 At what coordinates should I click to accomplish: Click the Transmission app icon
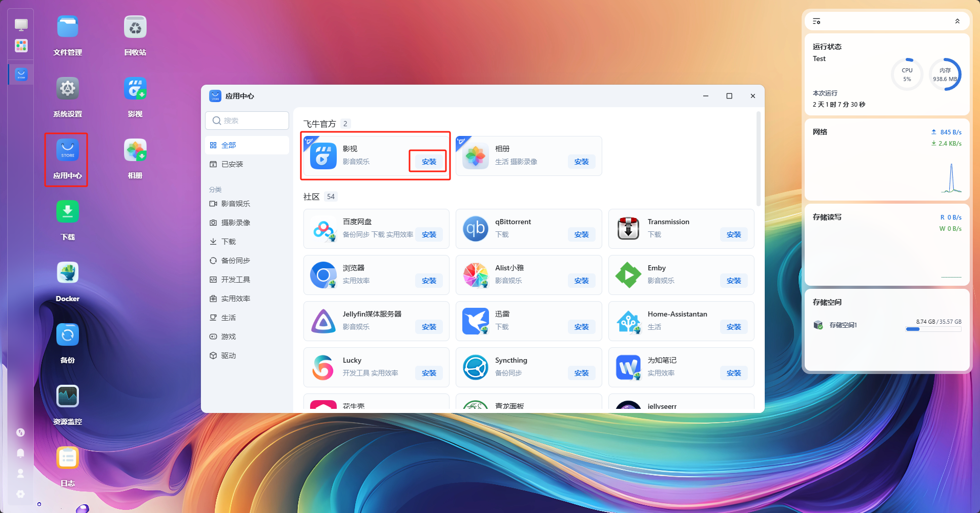point(628,229)
